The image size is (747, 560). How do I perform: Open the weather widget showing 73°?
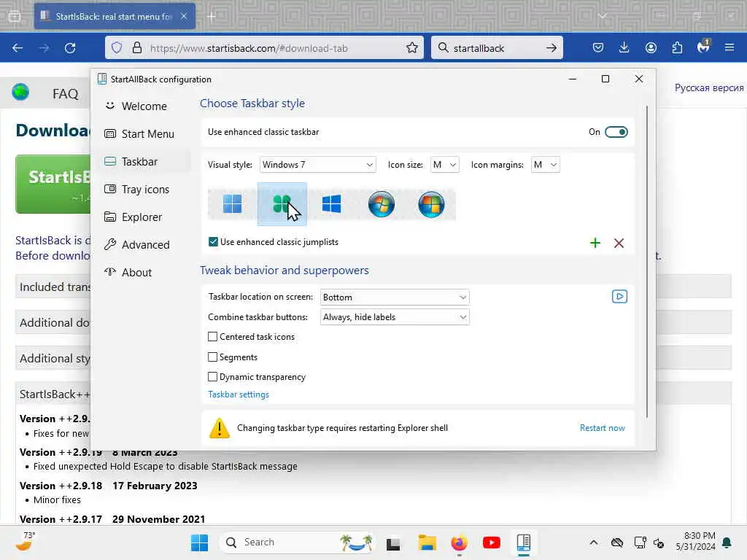click(x=25, y=542)
